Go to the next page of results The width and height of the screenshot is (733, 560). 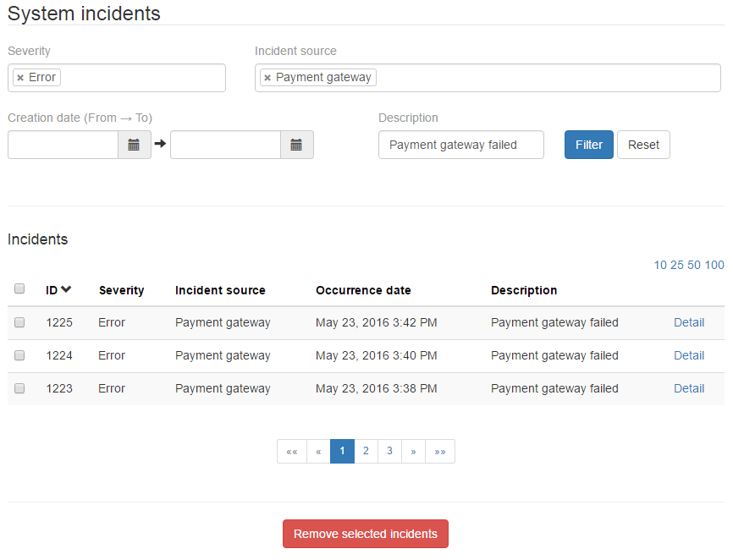tap(413, 452)
